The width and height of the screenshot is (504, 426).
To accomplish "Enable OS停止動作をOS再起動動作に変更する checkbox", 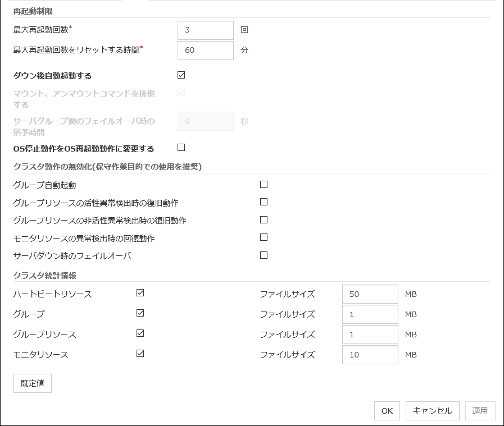I will (181, 148).
